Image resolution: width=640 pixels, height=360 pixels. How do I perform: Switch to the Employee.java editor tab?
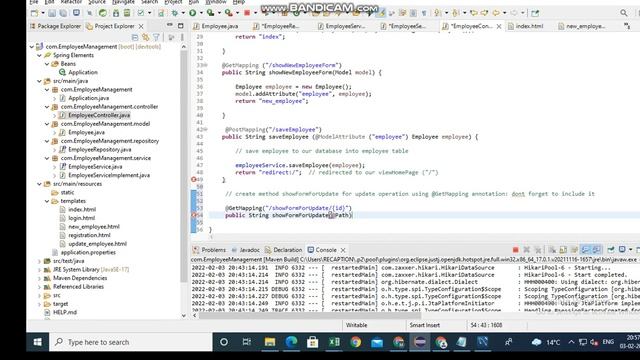(216, 26)
